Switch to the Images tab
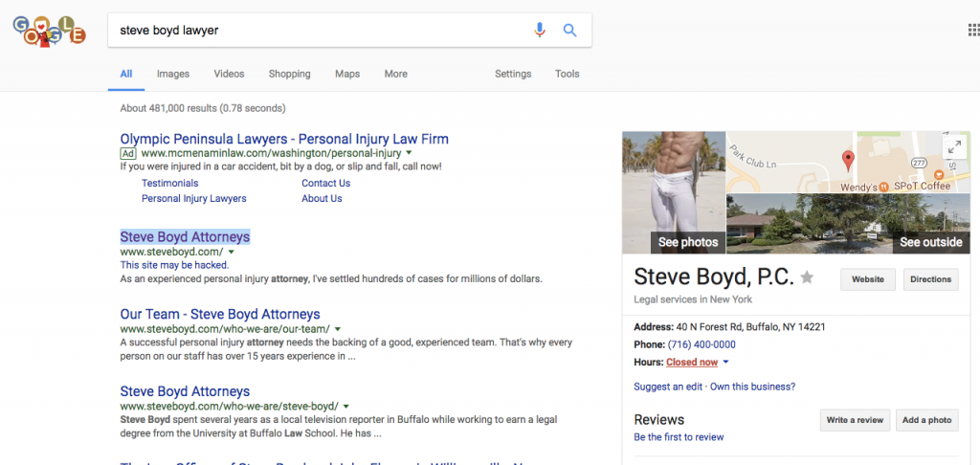The width and height of the screenshot is (980, 465). tap(173, 74)
